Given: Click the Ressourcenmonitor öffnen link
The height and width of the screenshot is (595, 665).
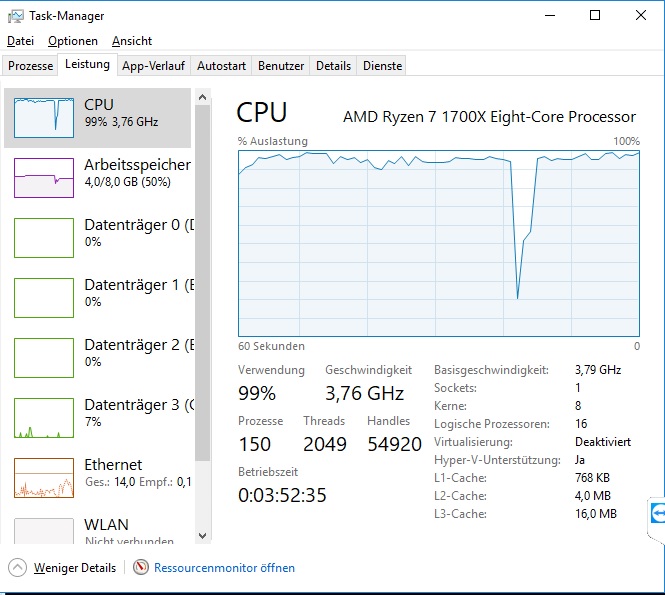Looking at the screenshot, I should tap(224, 568).
